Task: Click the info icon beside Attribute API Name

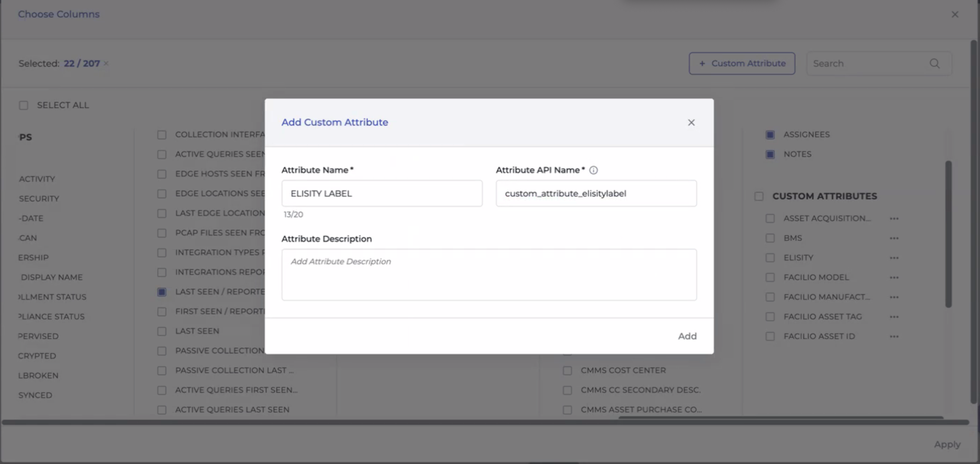Action: point(593,170)
